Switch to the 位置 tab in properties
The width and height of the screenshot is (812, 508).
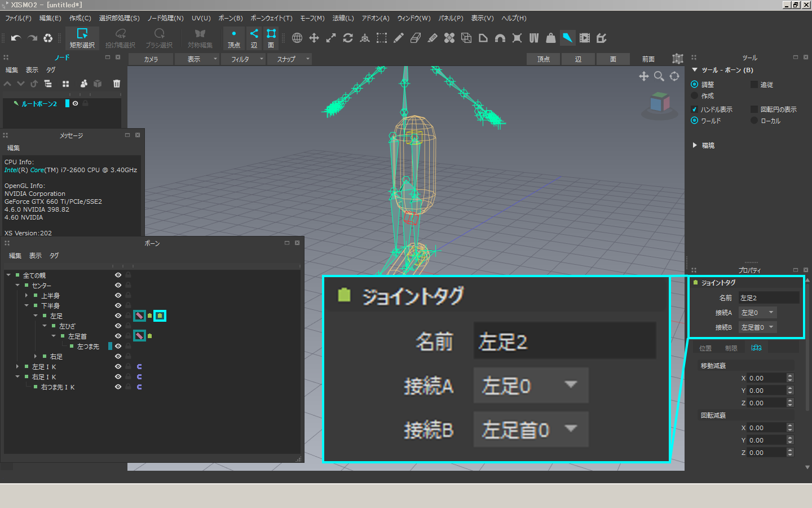[x=705, y=348]
